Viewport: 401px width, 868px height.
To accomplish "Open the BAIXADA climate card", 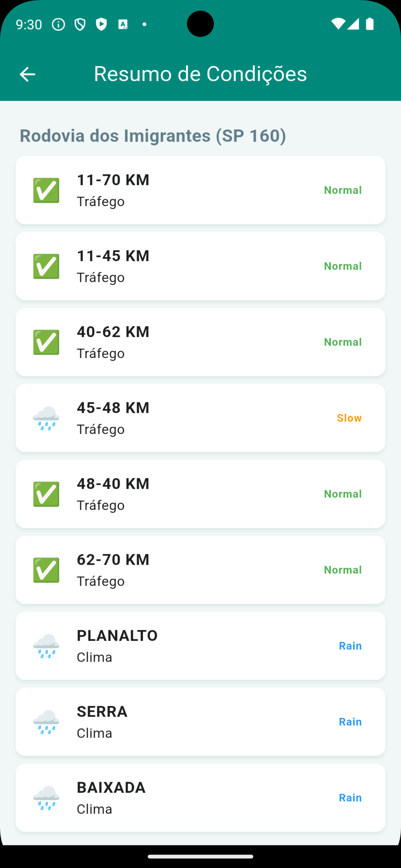I will tap(200, 798).
